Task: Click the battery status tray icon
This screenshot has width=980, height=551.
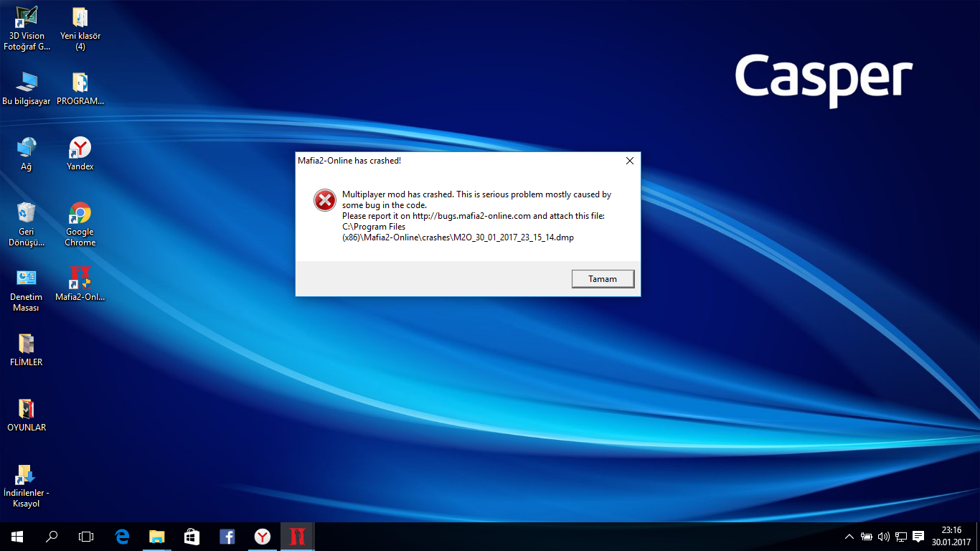Action: point(867,537)
